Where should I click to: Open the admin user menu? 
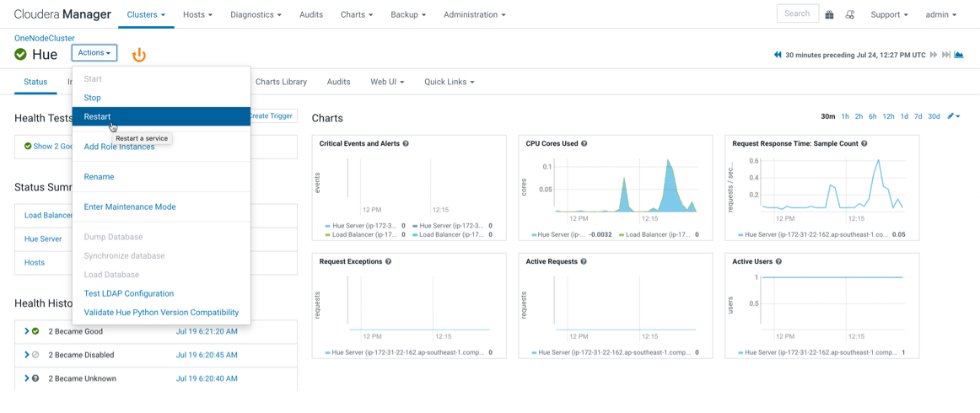click(941, 14)
